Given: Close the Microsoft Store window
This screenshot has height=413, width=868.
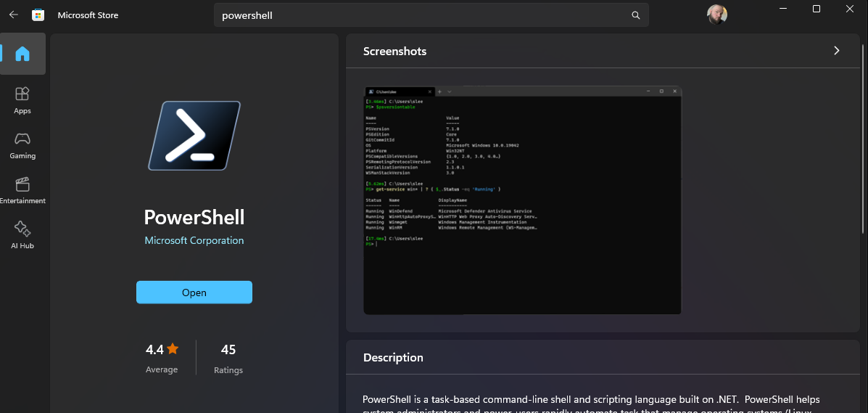Looking at the screenshot, I should coord(850,8).
